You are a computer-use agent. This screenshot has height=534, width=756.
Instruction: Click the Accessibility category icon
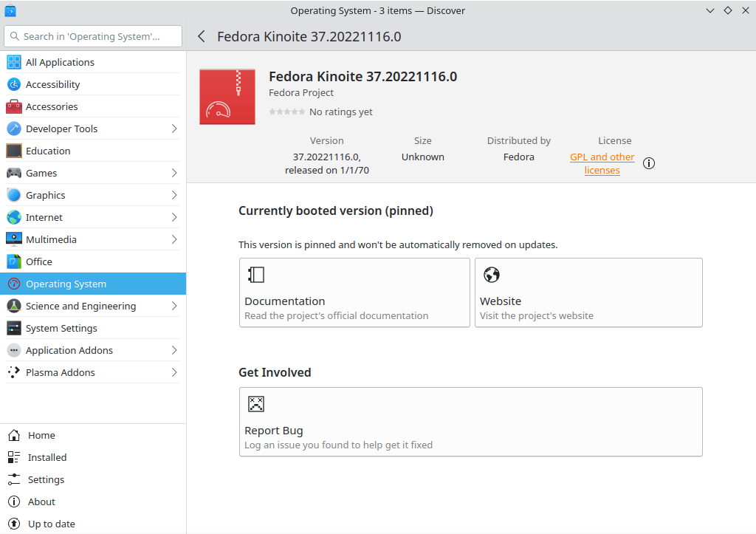click(14, 84)
